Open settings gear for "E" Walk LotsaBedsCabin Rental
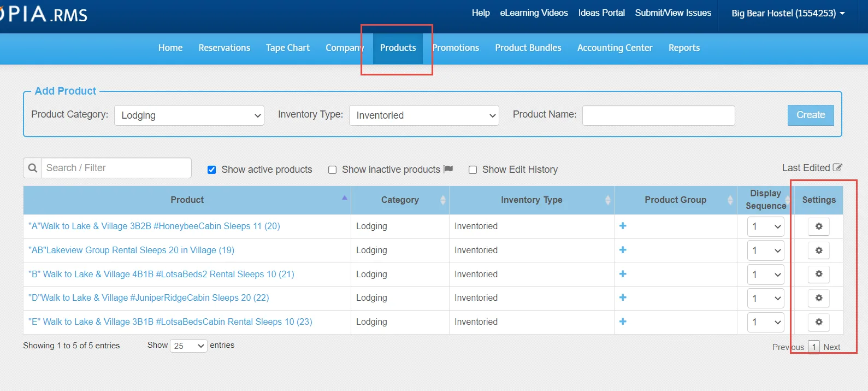Image resolution: width=868 pixels, height=391 pixels. point(818,322)
